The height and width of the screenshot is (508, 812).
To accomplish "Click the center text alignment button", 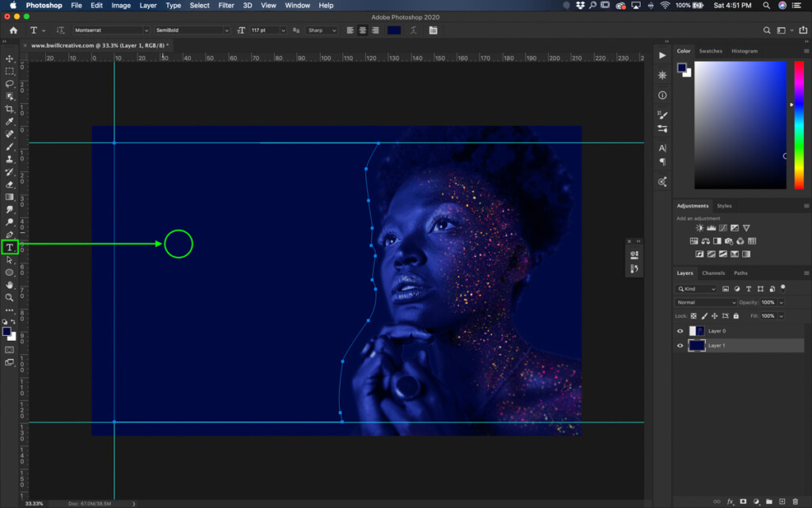I will pos(363,30).
